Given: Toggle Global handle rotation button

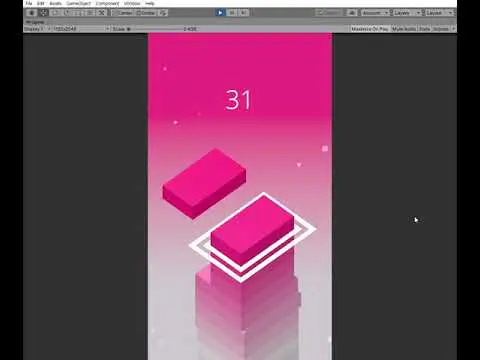Looking at the screenshot, I should coord(146,13).
